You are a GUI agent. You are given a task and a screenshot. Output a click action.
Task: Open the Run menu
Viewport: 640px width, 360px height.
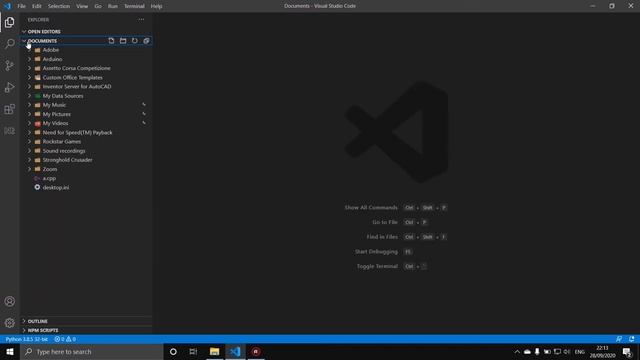click(x=113, y=6)
